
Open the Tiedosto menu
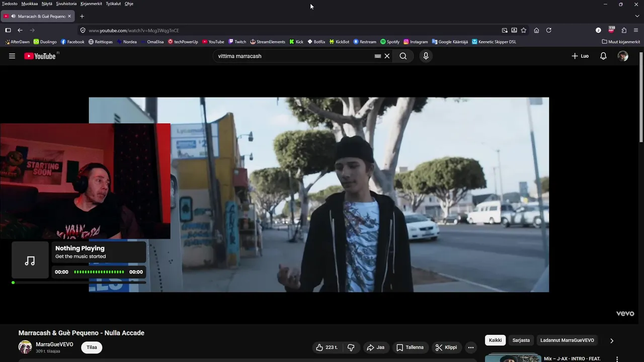click(x=10, y=4)
